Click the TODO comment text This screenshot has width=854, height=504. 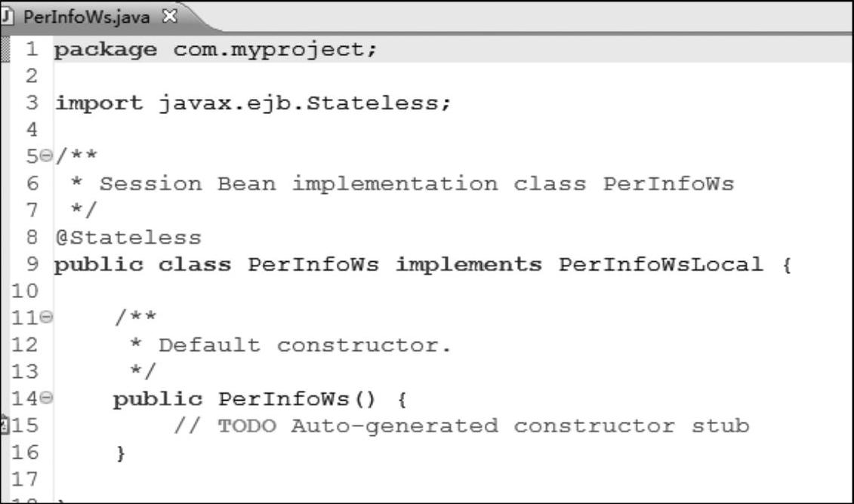tap(461, 426)
